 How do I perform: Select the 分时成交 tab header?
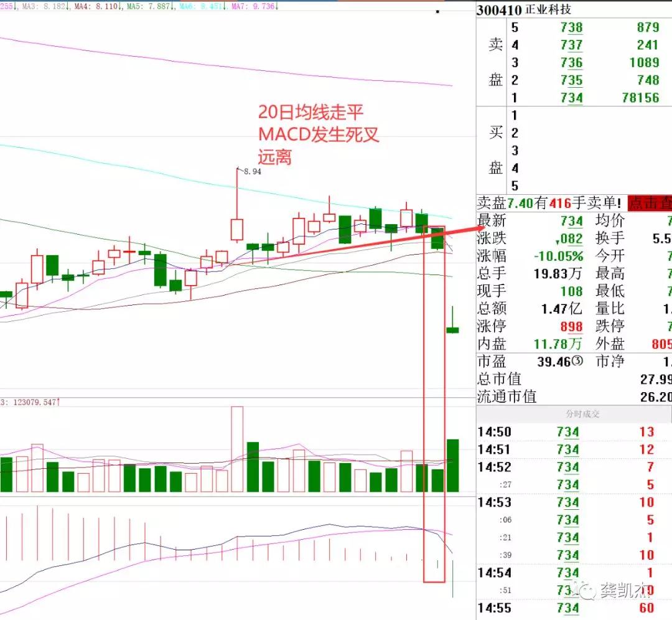(582, 414)
